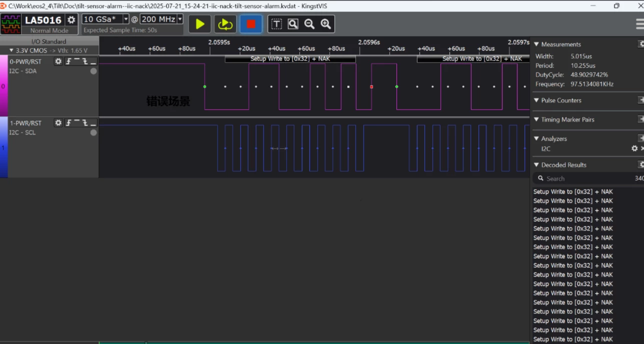Viewport: 644px width, 344px height.
Task: Click the Search field in Decoded Results
Action: tap(588, 178)
